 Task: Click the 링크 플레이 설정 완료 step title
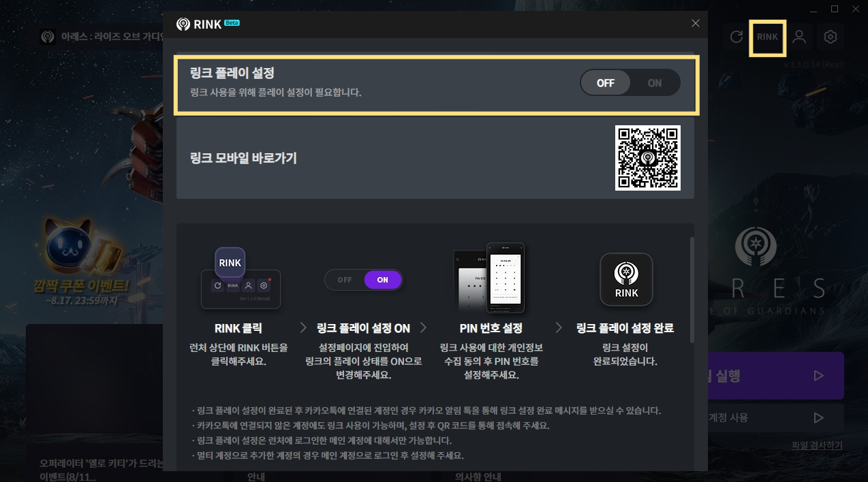pos(625,328)
